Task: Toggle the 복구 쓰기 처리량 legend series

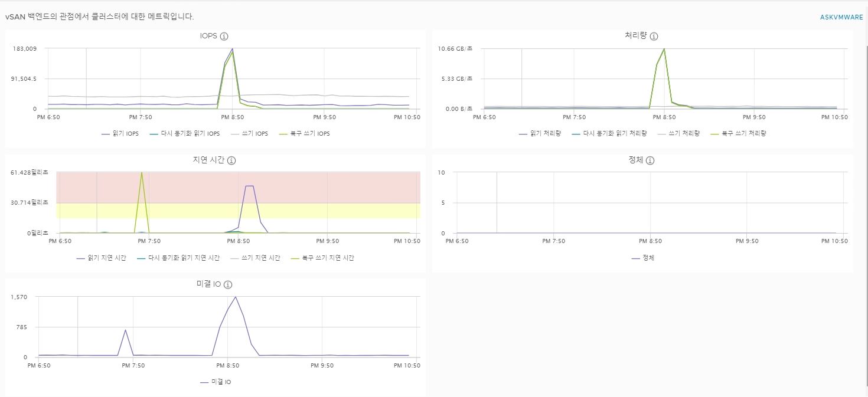Action: tap(739, 134)
